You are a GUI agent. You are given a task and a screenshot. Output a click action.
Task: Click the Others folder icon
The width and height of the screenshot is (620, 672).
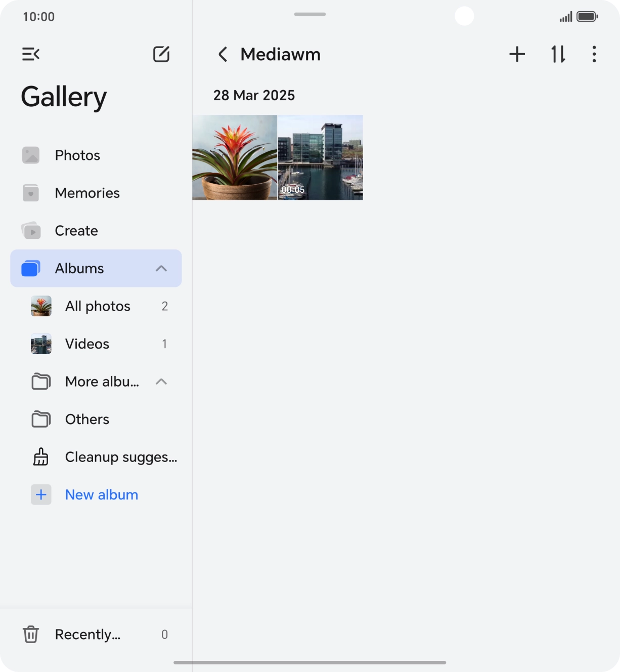coord(41,419)
